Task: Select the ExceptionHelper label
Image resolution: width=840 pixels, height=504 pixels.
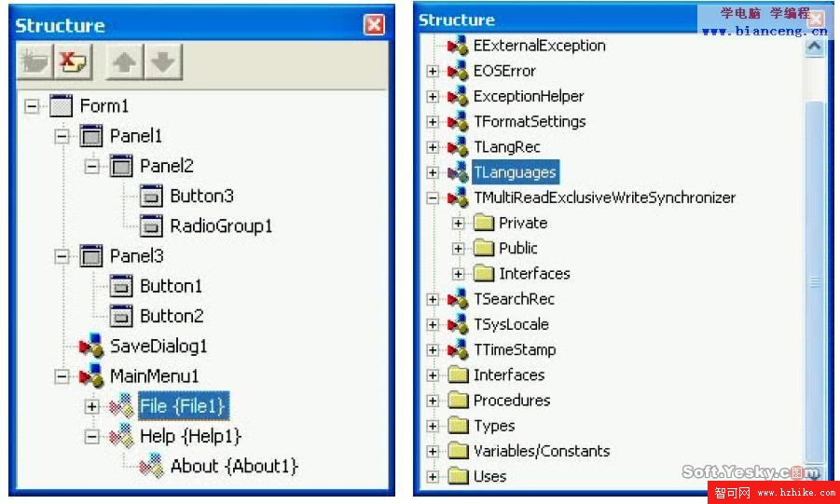Action: [x=529, y=96]
